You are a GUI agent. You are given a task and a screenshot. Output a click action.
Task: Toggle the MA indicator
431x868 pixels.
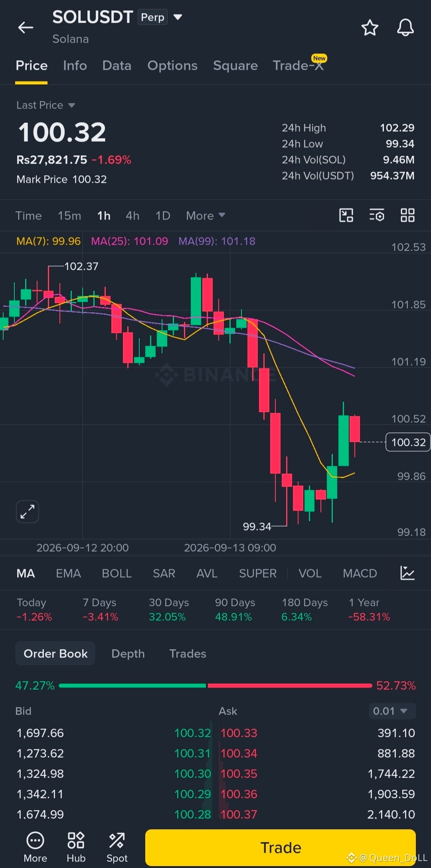[x=26, y=573]
